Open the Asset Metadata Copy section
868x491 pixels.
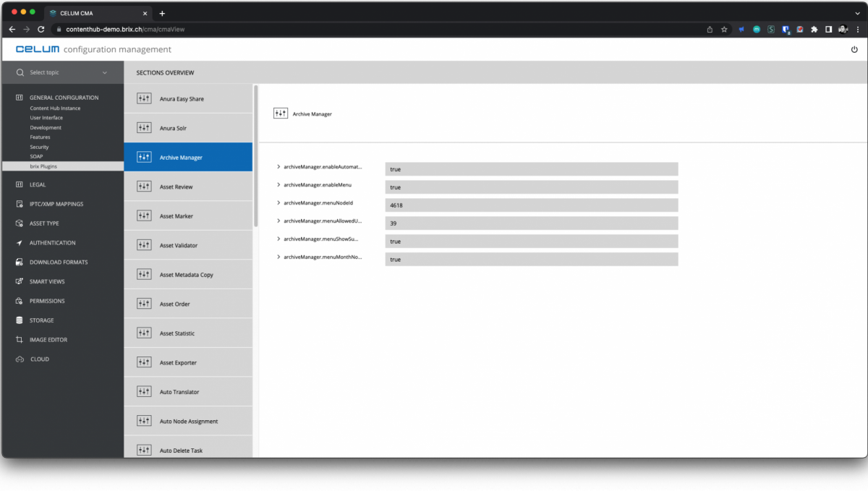[188, 275]
